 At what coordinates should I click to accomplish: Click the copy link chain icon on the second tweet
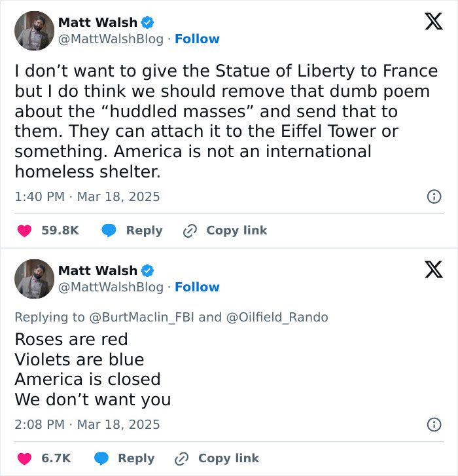183,458
